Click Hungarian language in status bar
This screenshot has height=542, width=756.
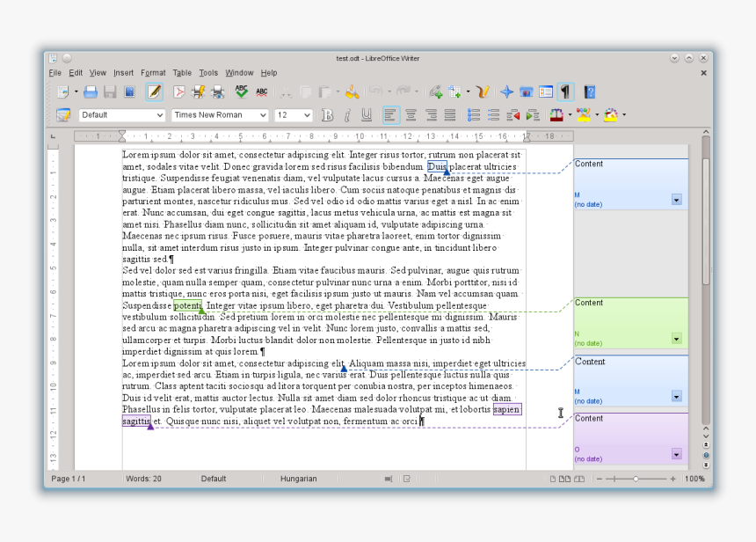(x=298, y=479)
